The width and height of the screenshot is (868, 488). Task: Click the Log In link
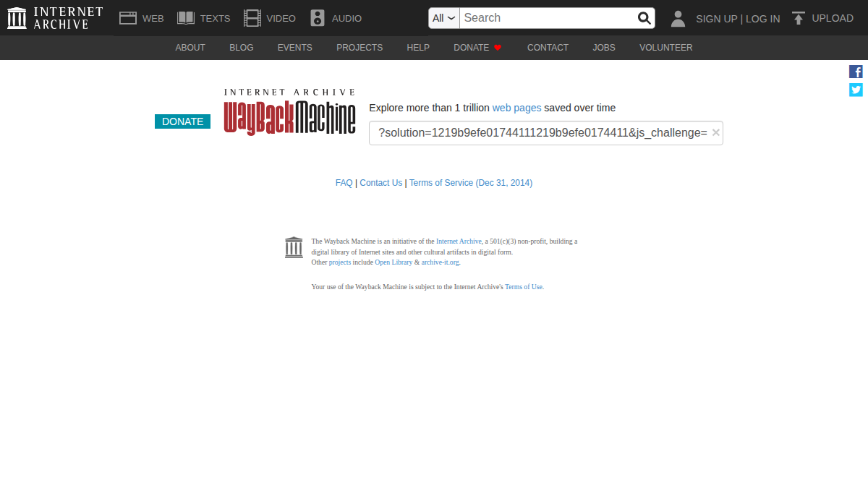(763, 19)
